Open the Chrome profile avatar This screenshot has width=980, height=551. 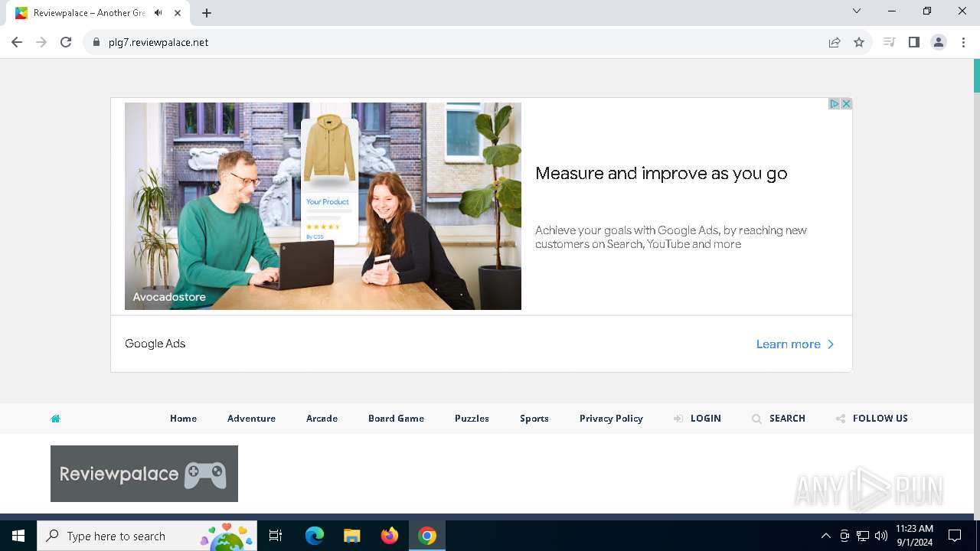939,42
